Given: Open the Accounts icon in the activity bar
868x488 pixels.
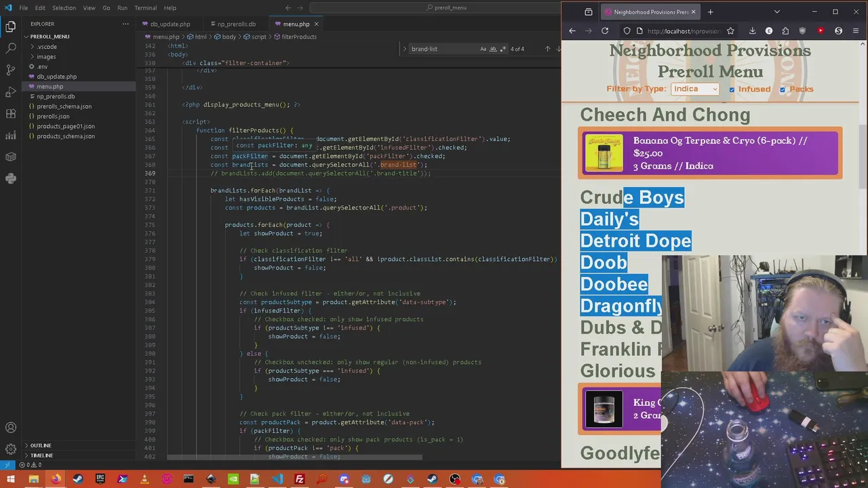Looking at the screenshot, I should pyautogui.click(x=11, y=428).
